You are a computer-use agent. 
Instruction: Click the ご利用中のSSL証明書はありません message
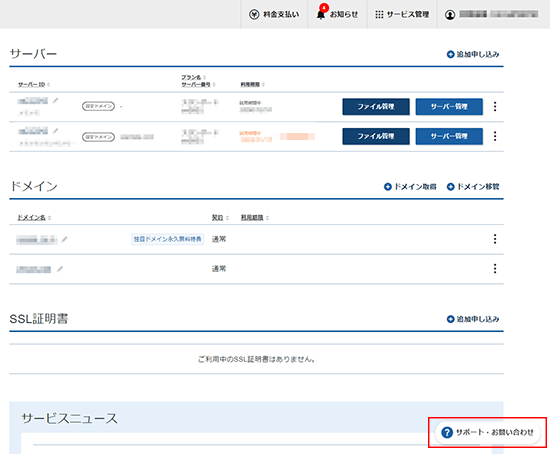(x=256, y=359)
